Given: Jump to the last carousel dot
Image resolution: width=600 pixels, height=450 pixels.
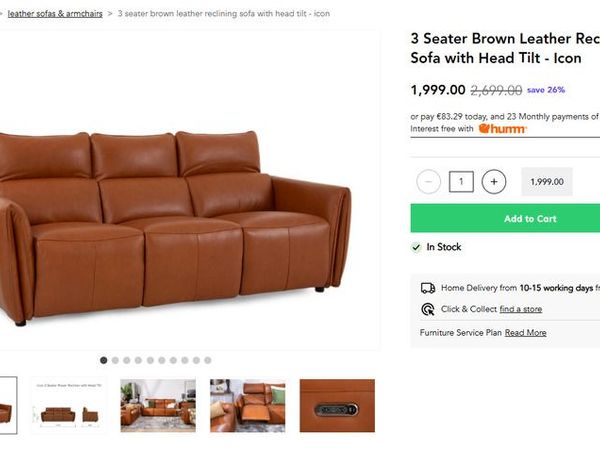Looking at the screenshot, I should (x=208, y=360).
